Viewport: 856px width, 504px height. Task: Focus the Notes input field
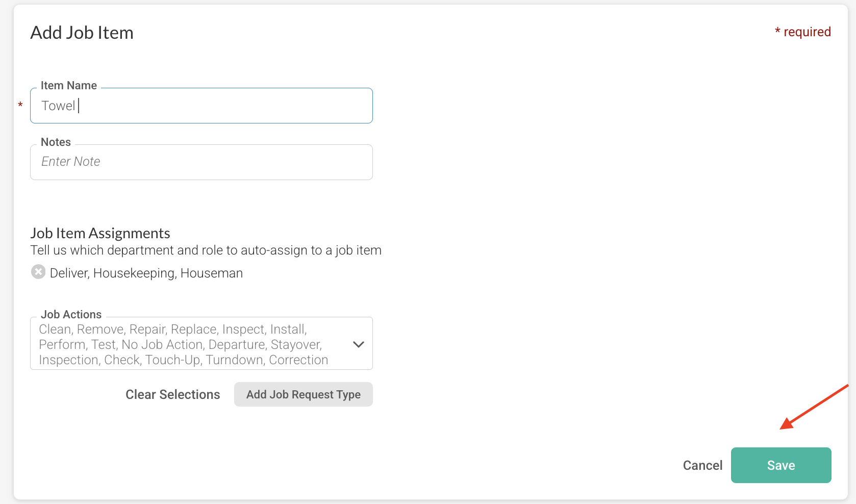pyautogui.click(x=202, y=162)
